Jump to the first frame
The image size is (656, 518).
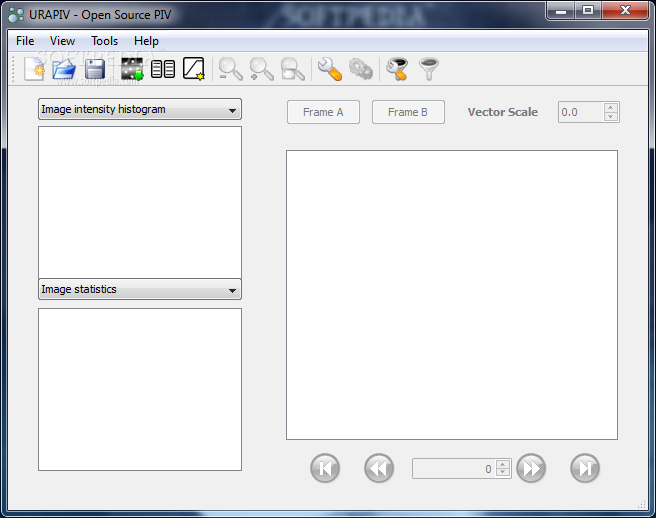325,468
